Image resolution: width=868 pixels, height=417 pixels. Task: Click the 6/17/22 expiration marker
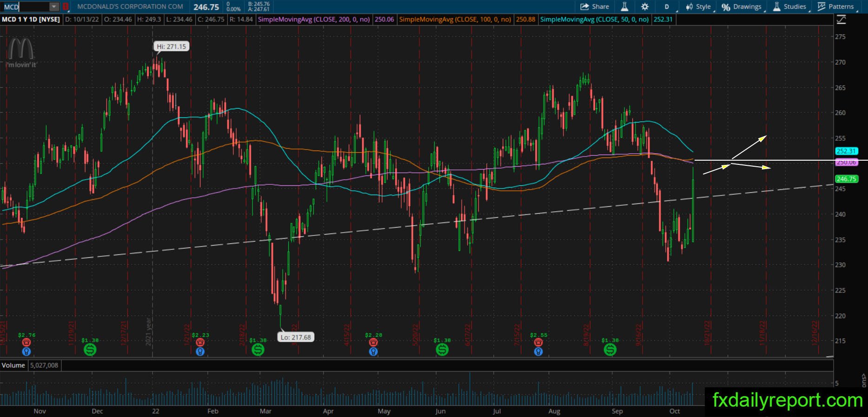click(467, 335)
